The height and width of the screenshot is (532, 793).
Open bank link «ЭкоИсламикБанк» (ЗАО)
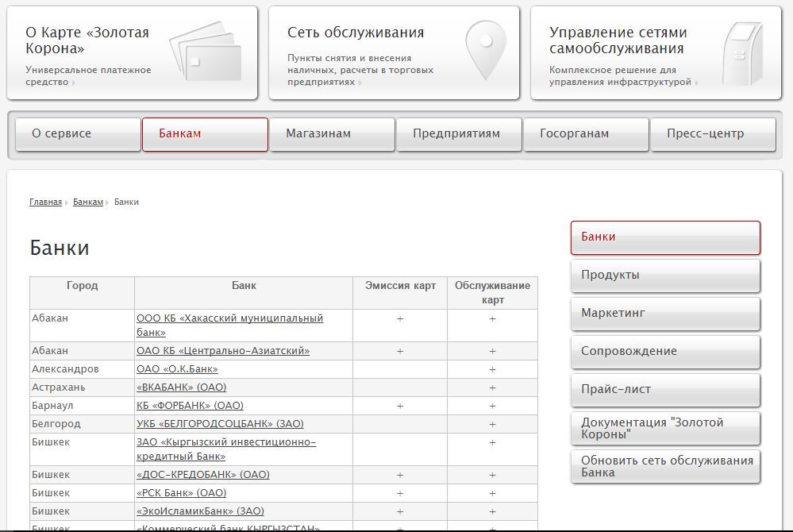(x=200, y=511)
